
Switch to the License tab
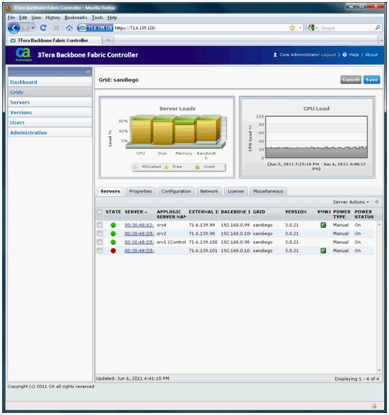pyautogui.click(x=236, y=191)
